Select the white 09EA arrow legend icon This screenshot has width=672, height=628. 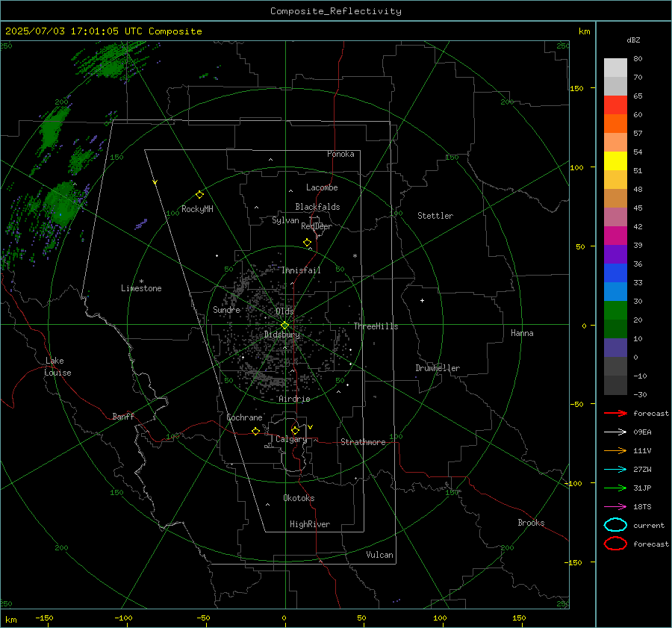point(615,432)
